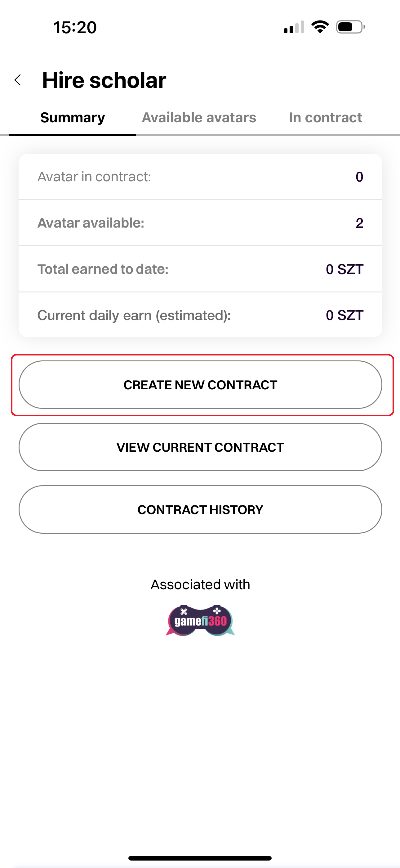Switch to the Summary tab
The image size is (400, 868).
click(72, 118)
